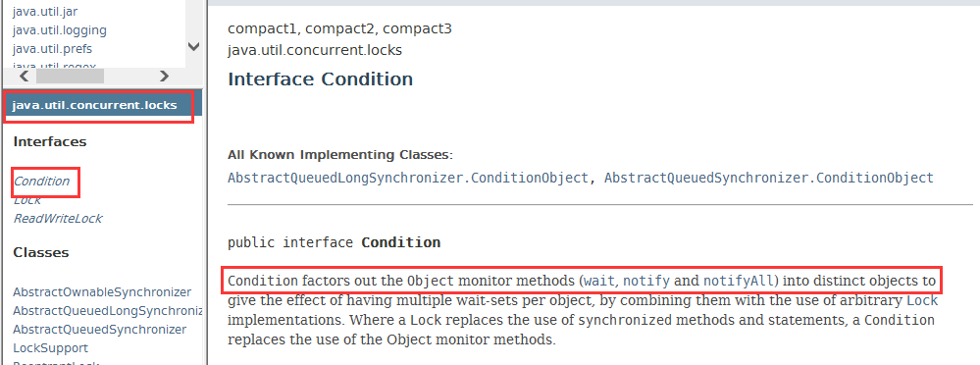
Task: Follow the Lock link in description
Action: point(922,300)
